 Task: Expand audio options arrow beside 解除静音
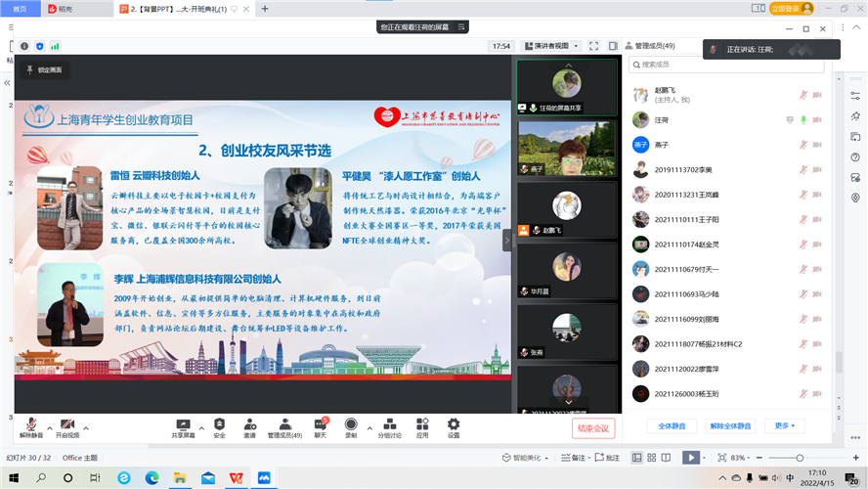click(50, 427)
